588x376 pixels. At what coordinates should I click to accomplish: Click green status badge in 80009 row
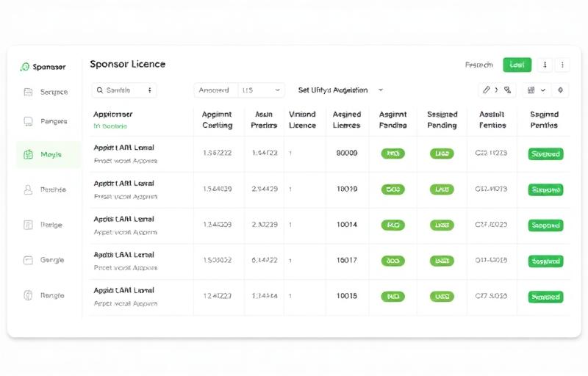tap(545, 154)
